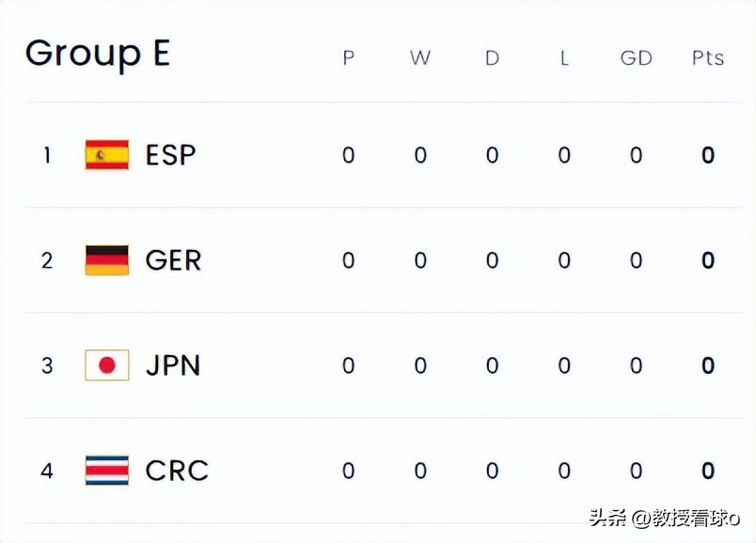Click the W column header
Screen dimensions: 756x543
[x=420, y=58]
